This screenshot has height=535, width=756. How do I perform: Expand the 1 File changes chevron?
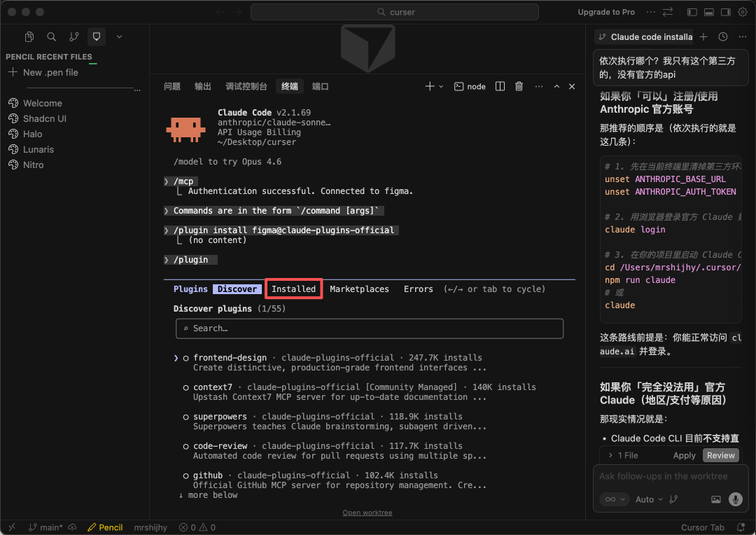(610, 455)
